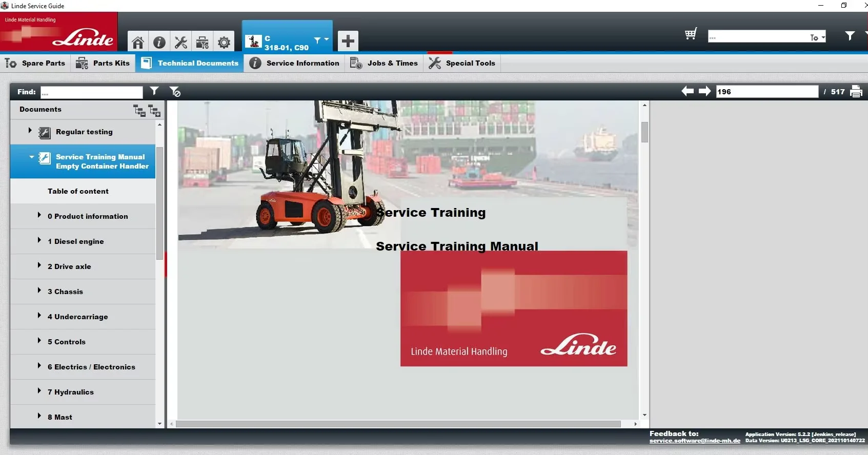
Task: Add a new vehicle tab with plus button
Action: (x=348, y=41)
